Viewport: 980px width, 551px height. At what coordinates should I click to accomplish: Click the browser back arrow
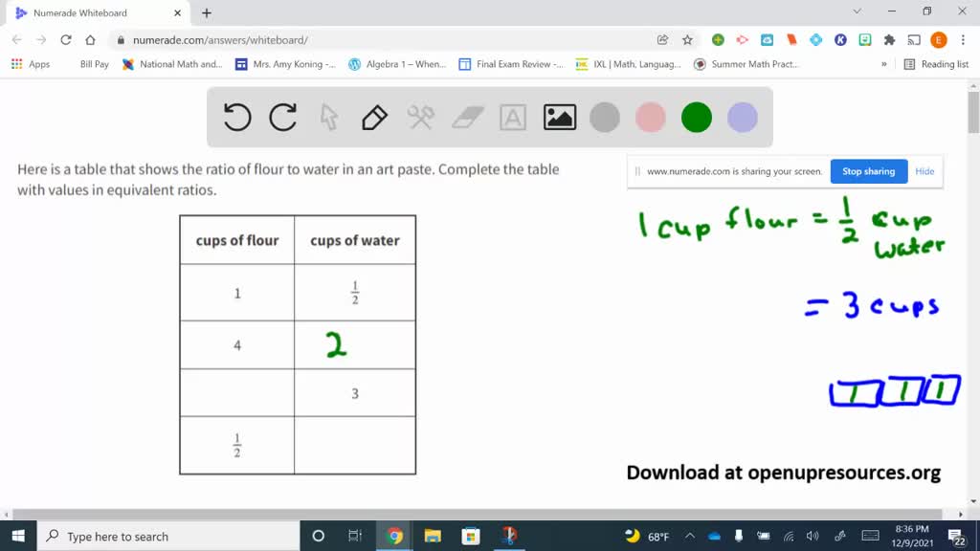point(17,40)
